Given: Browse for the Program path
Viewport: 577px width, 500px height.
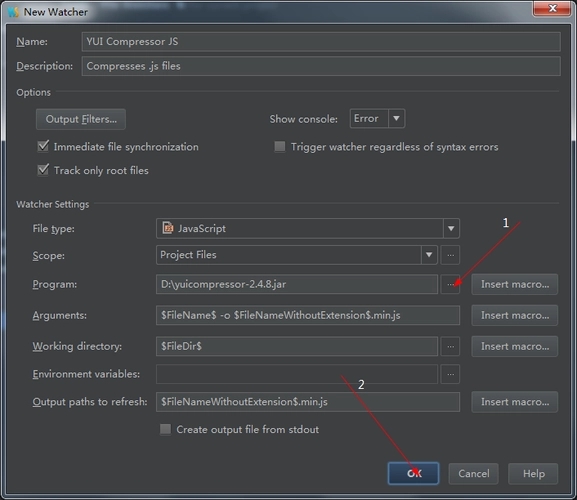Looking at the screenshot, I should pos(450,284).
